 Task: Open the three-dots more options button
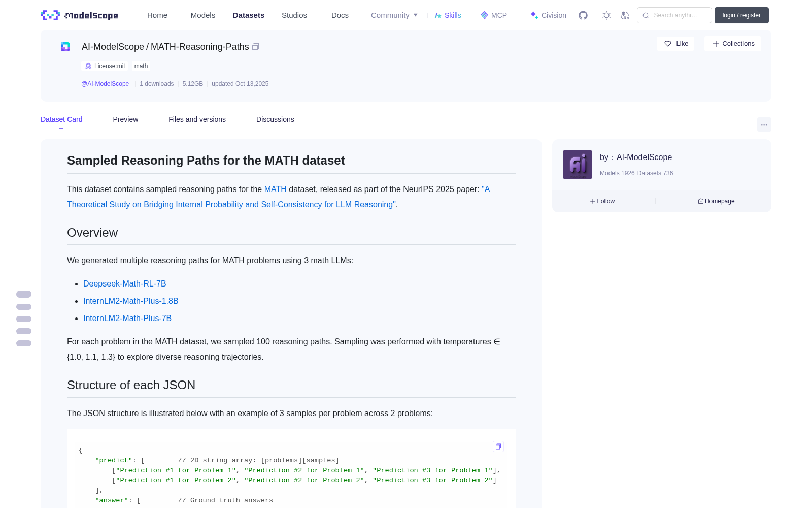point(764,125)
